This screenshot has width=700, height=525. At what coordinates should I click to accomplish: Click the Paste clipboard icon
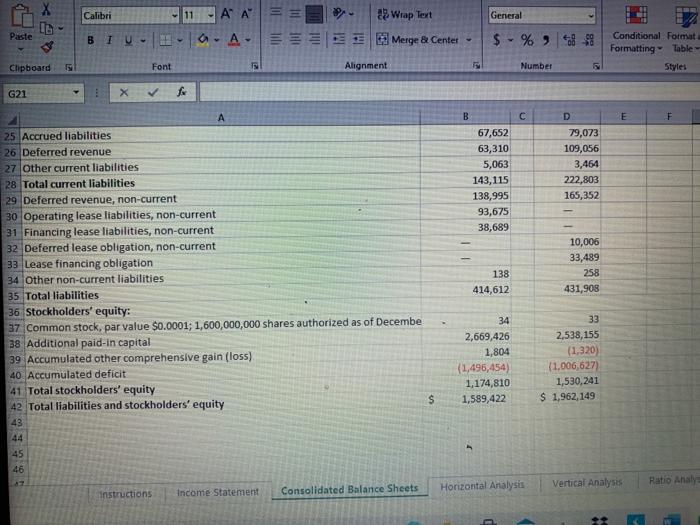(21, 17)
